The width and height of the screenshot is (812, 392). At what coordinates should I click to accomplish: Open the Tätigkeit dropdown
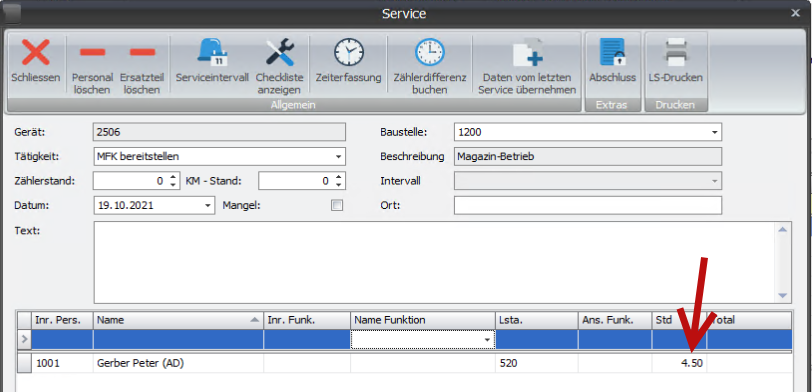(338, 156)
